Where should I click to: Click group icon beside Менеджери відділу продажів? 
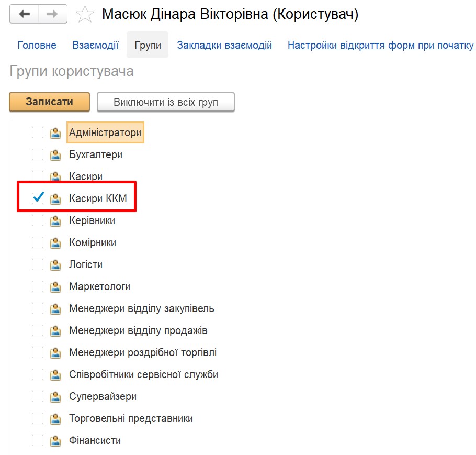55,330
